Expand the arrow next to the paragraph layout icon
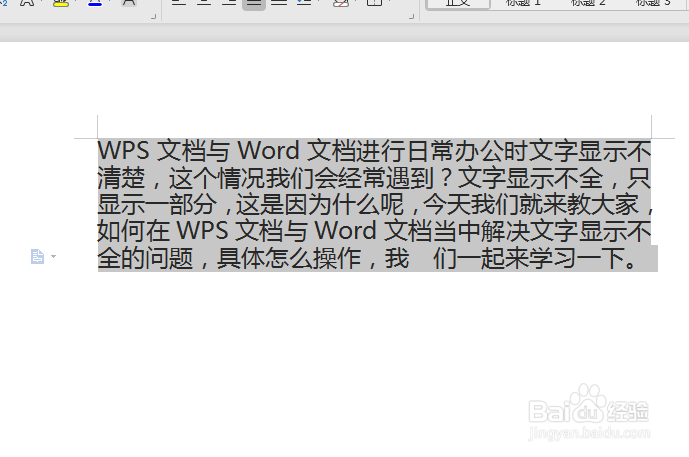The width and height of the screenshot is (689, 457). 53,256
